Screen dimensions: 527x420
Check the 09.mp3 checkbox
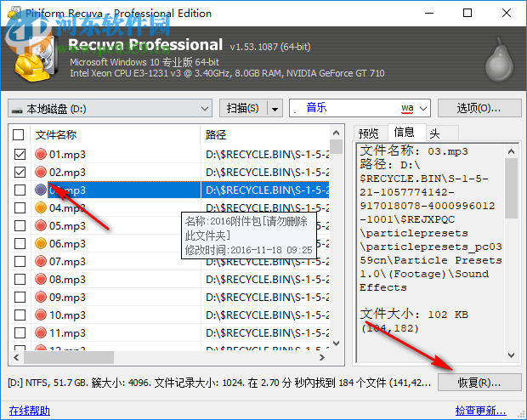pos(20,297)
